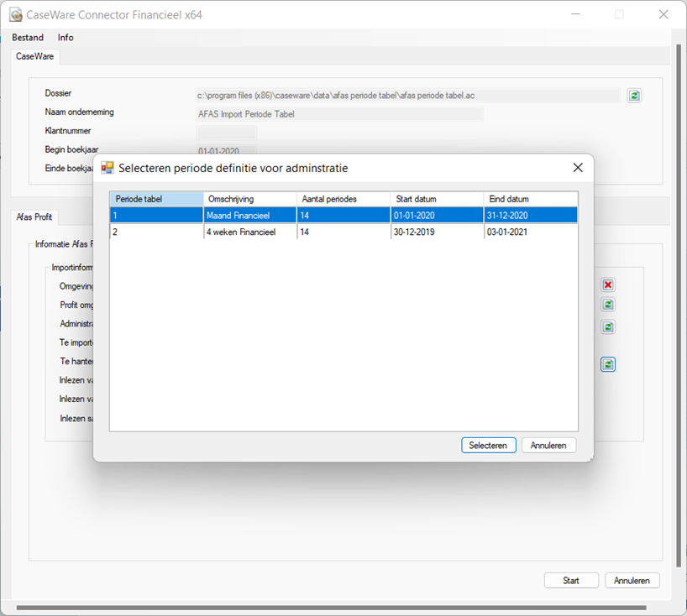Click the dialog icon beside Selecteren periode title
The height and width of the screenshot is (616, 687).
pyautogui.click(x=108, y=168)
